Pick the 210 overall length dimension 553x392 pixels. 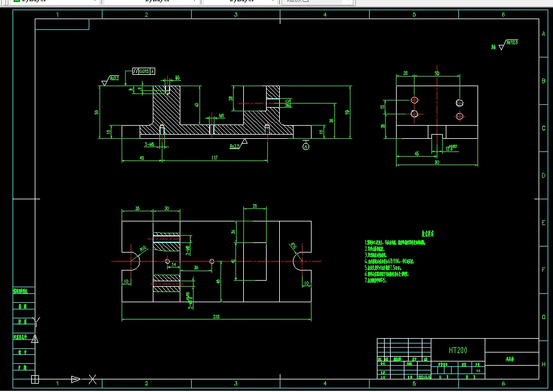[216, 317]
